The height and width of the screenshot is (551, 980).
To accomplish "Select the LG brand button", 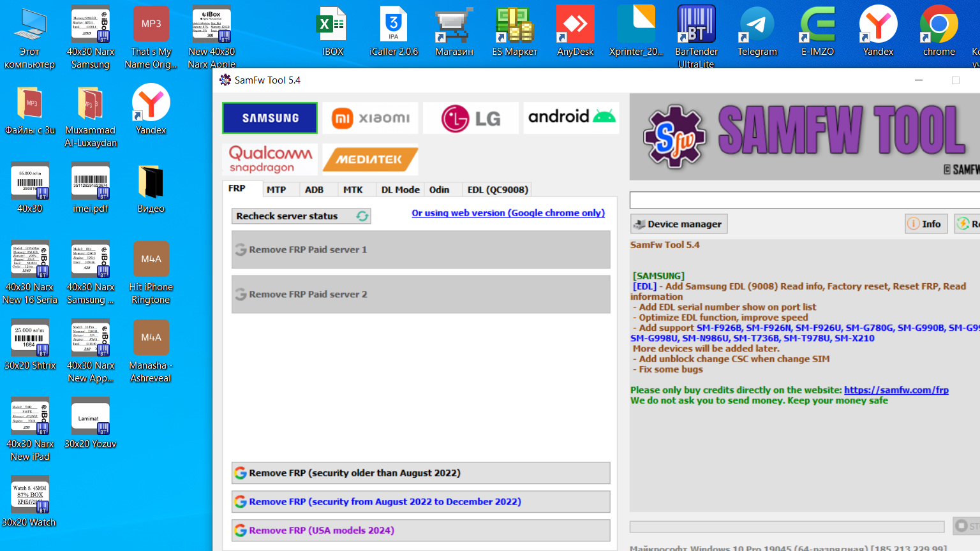I will pyautogui.click(x=471, y=118).
